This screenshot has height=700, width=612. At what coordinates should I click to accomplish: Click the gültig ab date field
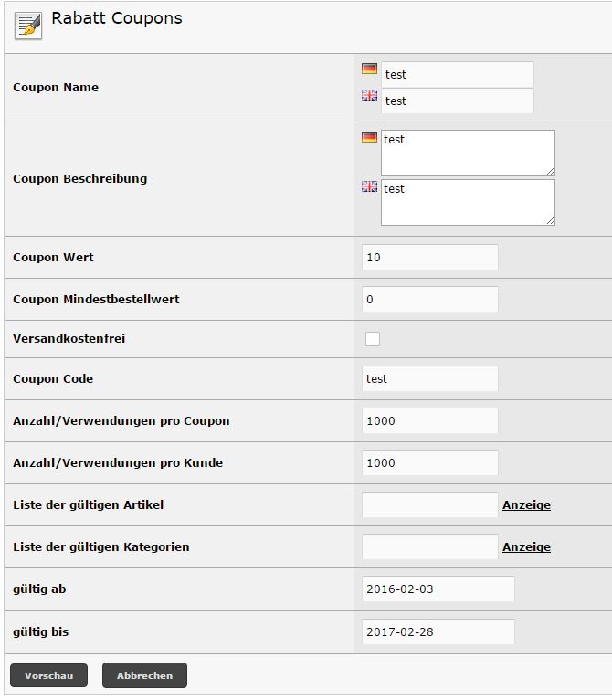[x=438, y=589]
